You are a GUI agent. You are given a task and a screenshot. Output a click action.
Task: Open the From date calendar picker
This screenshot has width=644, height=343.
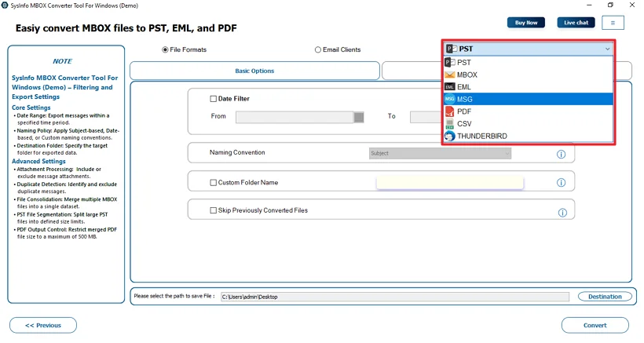coord(359,118)
